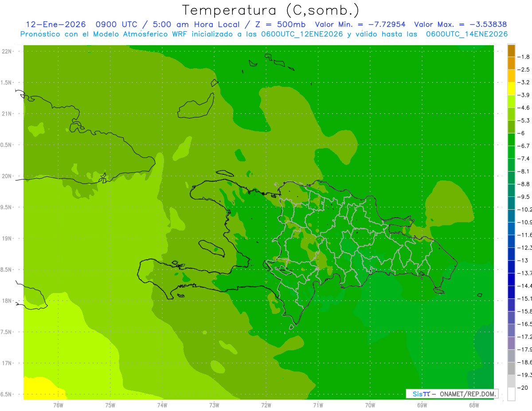
Task: Click the longitude axis label "76W"
Action: [58, 405]
